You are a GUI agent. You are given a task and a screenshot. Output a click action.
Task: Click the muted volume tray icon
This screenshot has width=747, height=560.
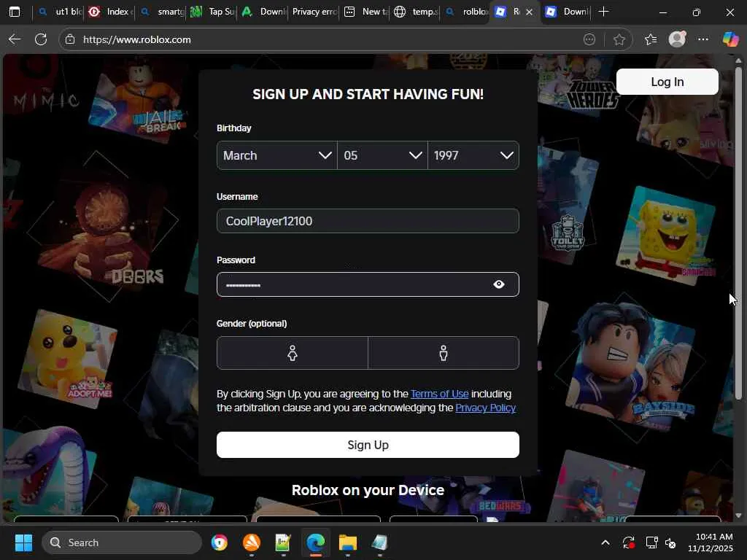tap(670, 542)
